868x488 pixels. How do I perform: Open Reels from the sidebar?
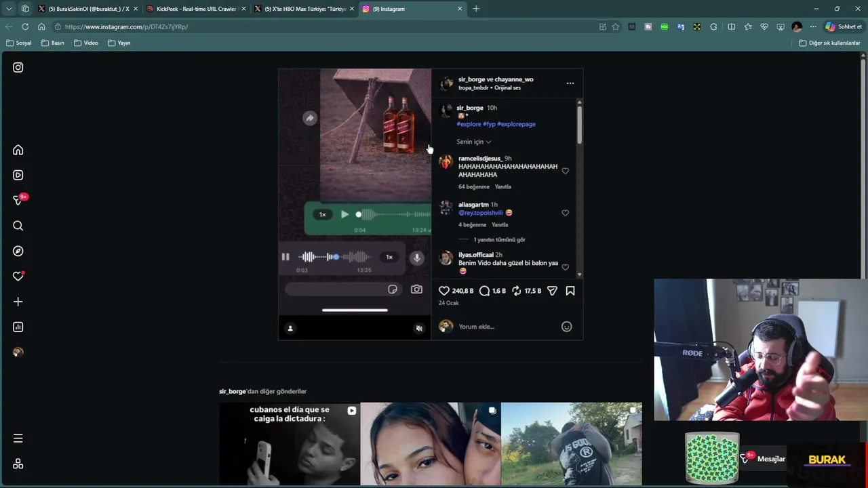18,175
